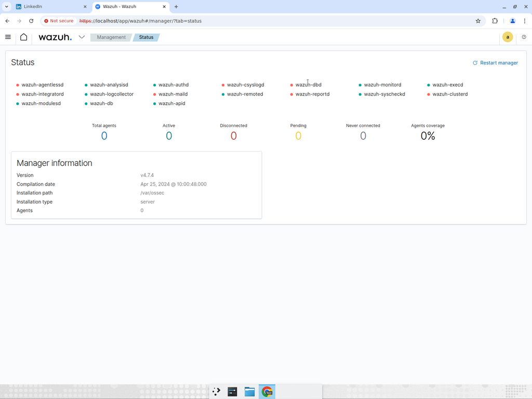This screenshot has width=532, height=399.
Task: Click the version value v4.7.4
Action: pos(147,176)
